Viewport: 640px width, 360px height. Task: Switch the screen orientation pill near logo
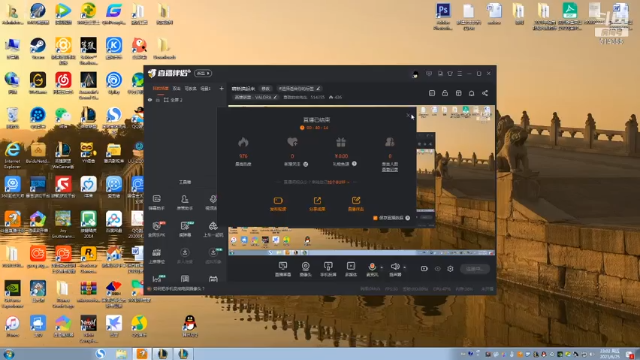pyautogui.click(x=203, y=73)
